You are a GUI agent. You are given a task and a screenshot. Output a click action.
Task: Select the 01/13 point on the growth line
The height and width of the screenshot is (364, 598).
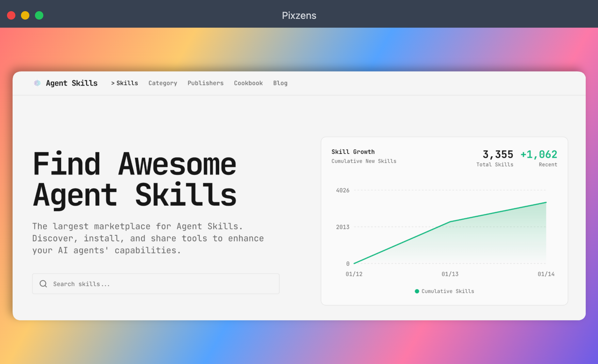[450, 221]
